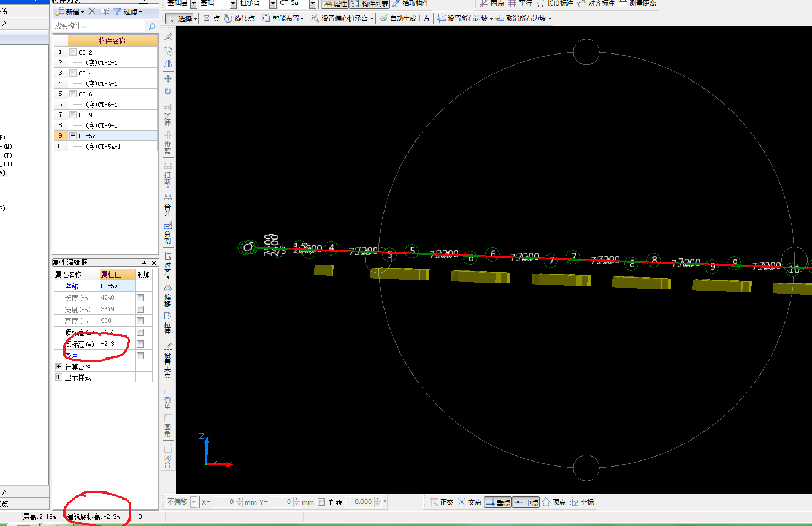Click the 测量距离 measure distance tool
812x526 pixels.
637,3
